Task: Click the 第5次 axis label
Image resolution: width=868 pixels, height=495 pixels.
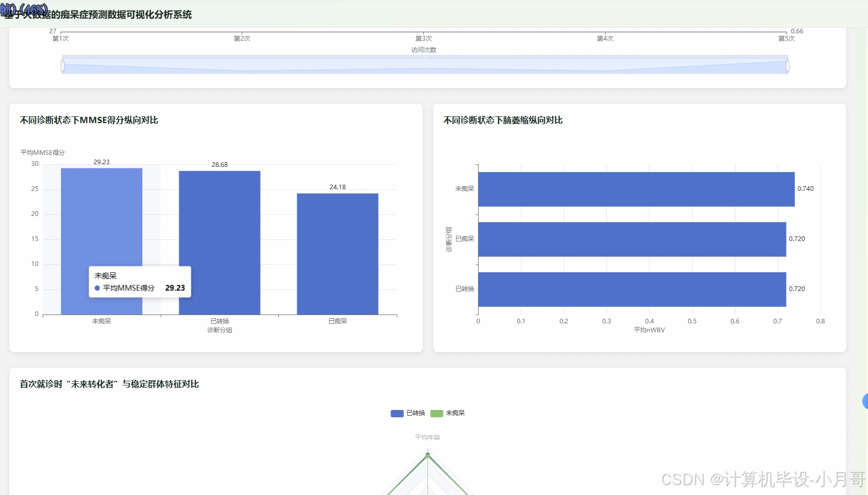Action: click(786, 39)
